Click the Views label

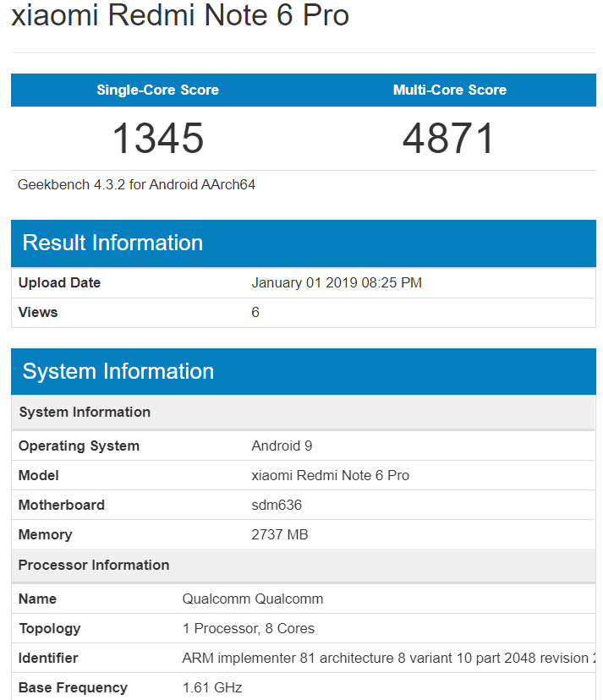[x=38, y=312]
